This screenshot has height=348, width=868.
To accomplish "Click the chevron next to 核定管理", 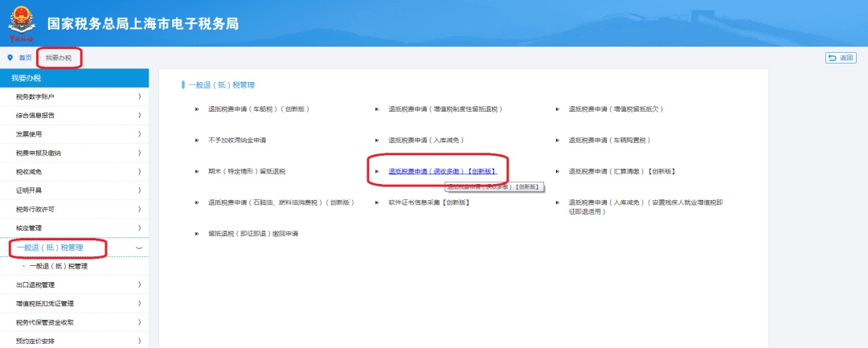I will point(139,228).
